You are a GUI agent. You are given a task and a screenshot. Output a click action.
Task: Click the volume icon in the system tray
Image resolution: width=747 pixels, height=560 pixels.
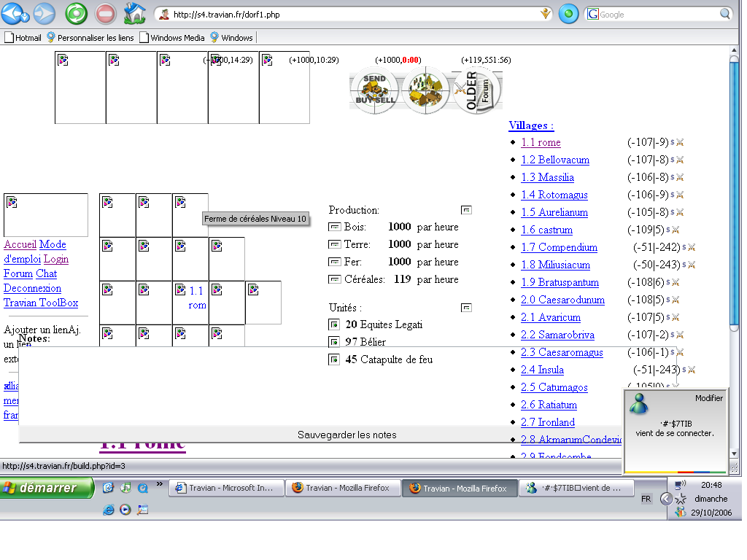click(x=681, y=485)
